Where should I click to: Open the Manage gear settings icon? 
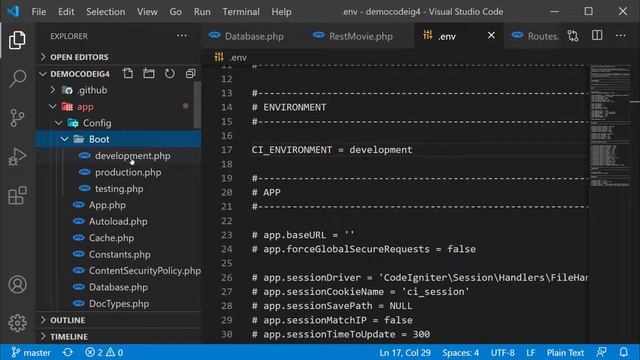(17, 323)
